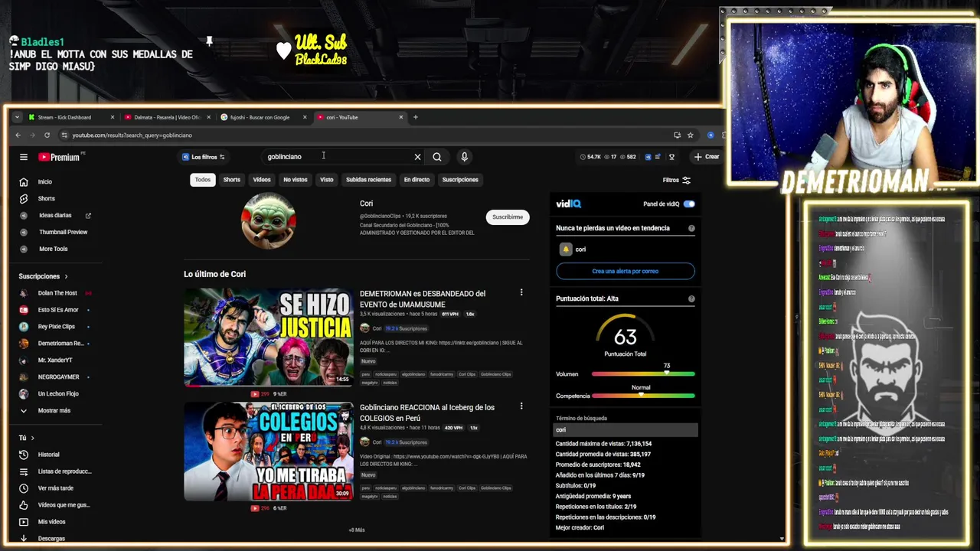The image size is (980, 551).
Task: Select the Visto filter chip
Action: (x=327, y=180)
